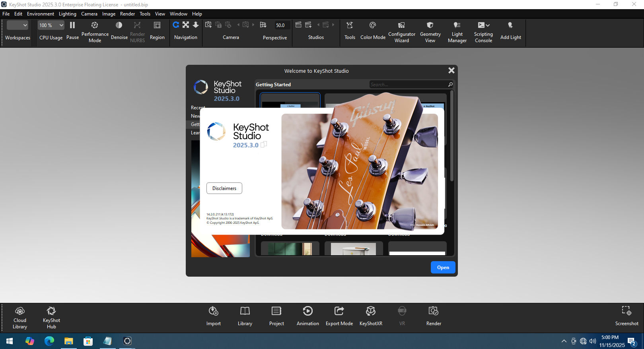Click the perspective value field 50.0

click(282, 25)
